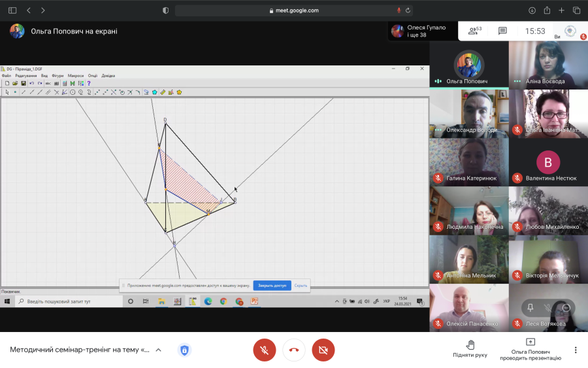Click the Підняти руку raise hand button
Image resolution: width=588 pixels, height=368 pixels.
470,349
